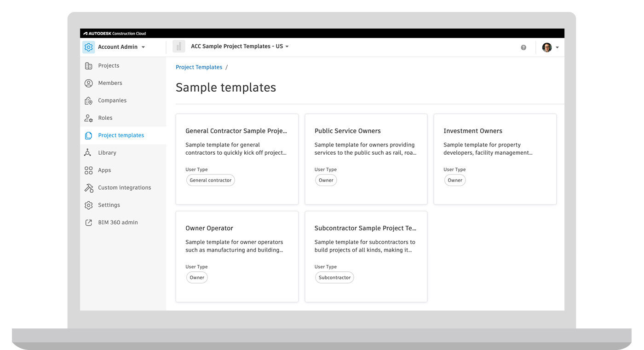Click the Owner tag on Public Service Owners
Screen dimensions: 644x350
(x=326, y=181)
